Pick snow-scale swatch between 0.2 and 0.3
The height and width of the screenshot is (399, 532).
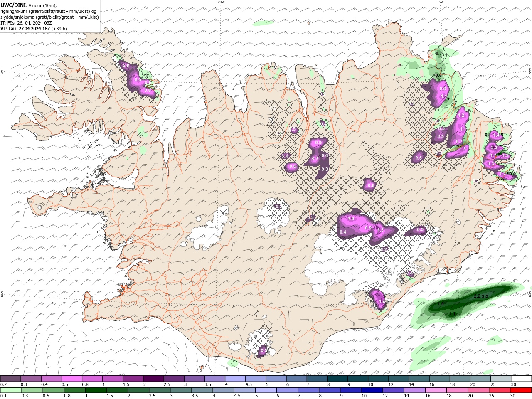coord(11,378)
